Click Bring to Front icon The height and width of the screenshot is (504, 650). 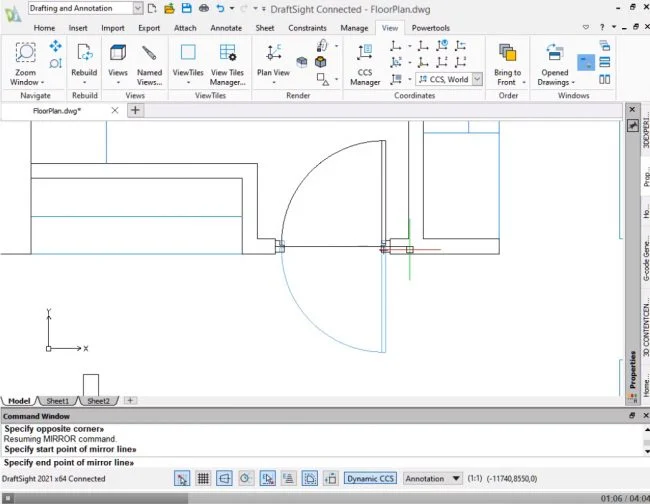point(507,63)
